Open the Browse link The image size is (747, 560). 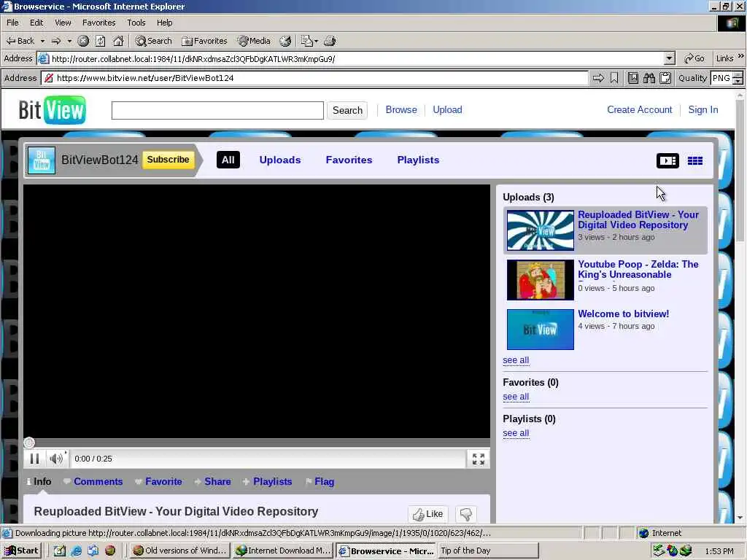pyautogui.click(x=401, y=109)
